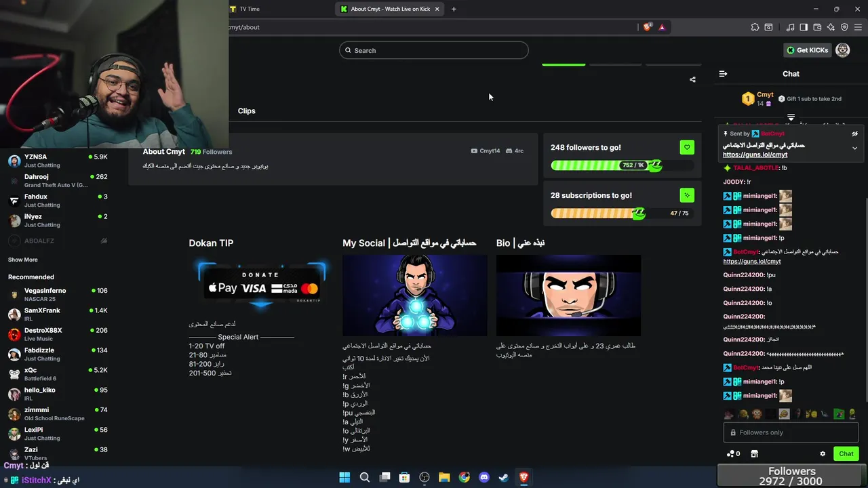
Task: Open the Leo AI sparkle icon
Action: [831, 27]
